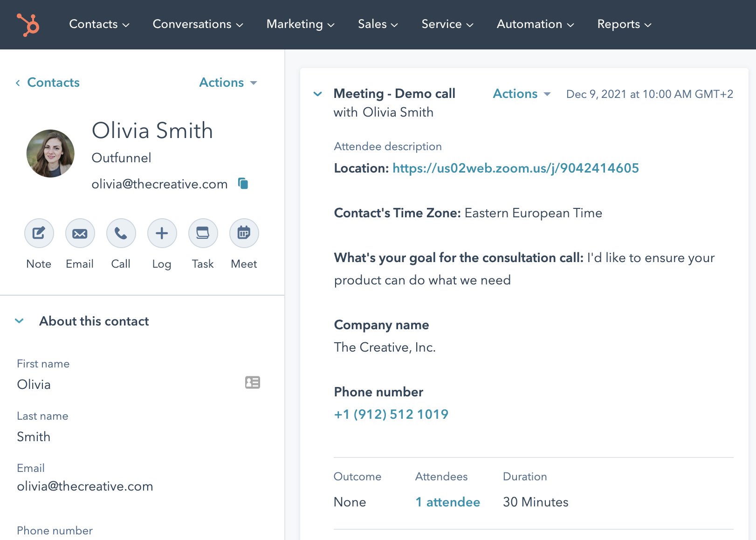Viewport: 756px width, 540px height.
Task: Expand the Automation navigation menu
Action: (x=535, y=24)
